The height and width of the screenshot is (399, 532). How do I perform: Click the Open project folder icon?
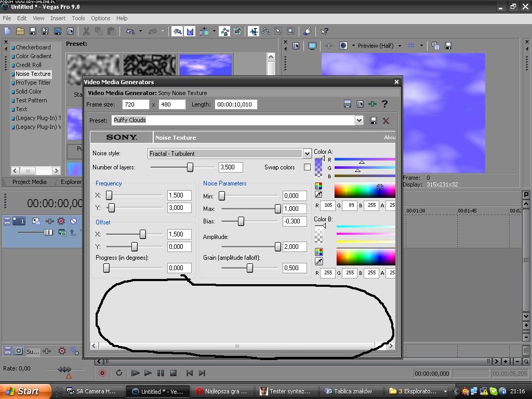pyautogui.click(x=20, y=32)
